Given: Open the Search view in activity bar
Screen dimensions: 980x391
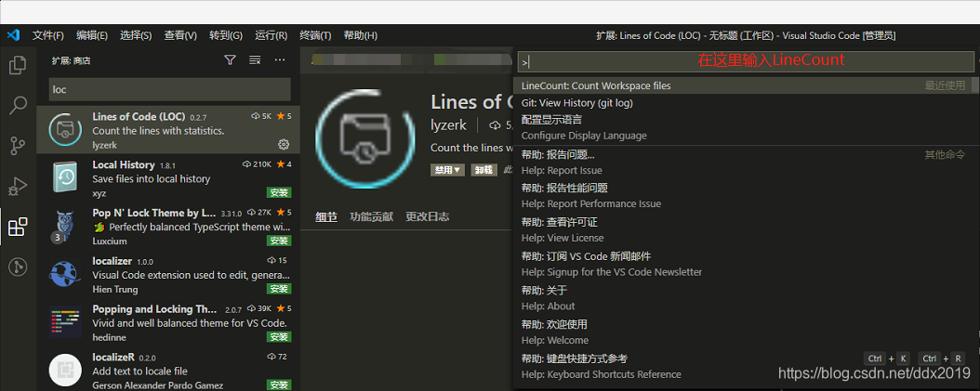Looking at the screenshot, I should (18, 106).
